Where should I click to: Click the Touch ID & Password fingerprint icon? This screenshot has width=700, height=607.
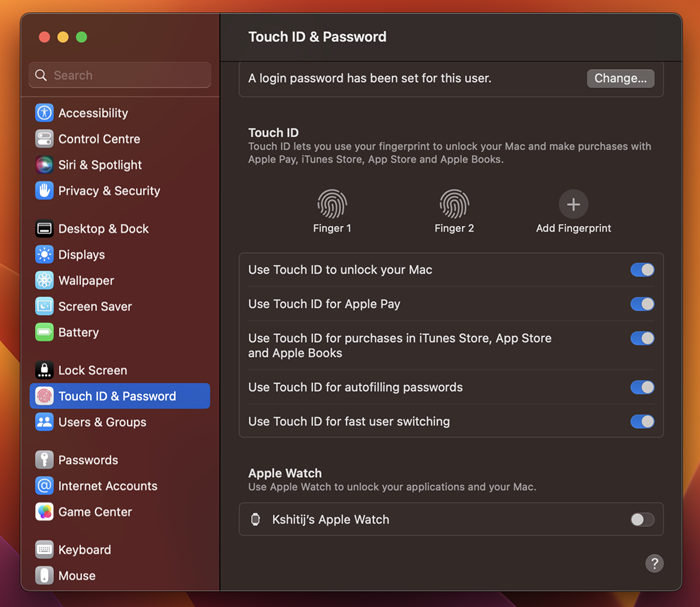44,396
